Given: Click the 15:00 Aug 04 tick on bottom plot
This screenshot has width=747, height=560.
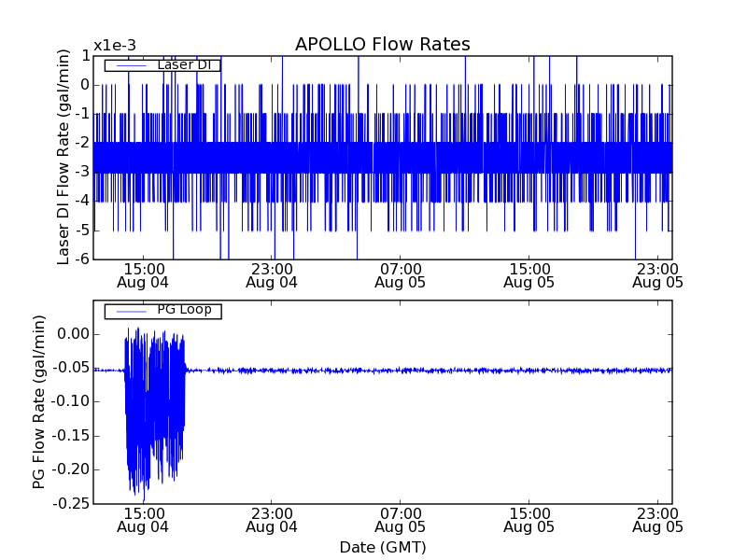Looking at the screenshot, I should tap(143, 520).
